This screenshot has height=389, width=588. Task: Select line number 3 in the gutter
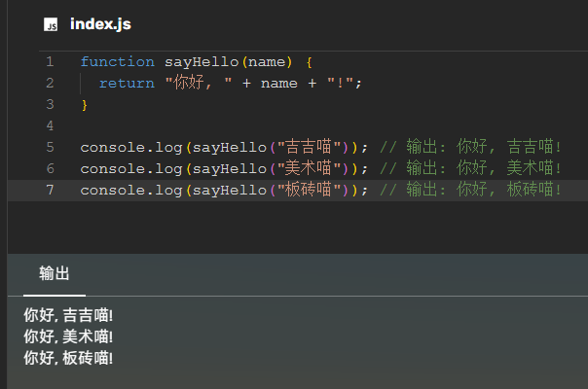coord(49,104)
